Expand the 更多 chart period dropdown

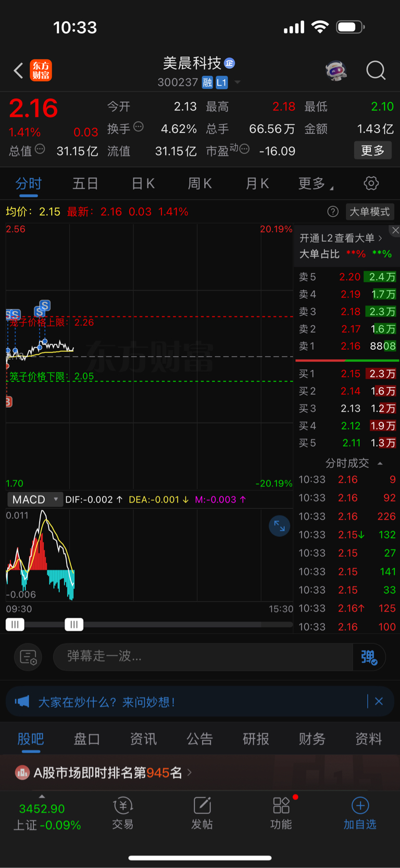pos(316,184)
